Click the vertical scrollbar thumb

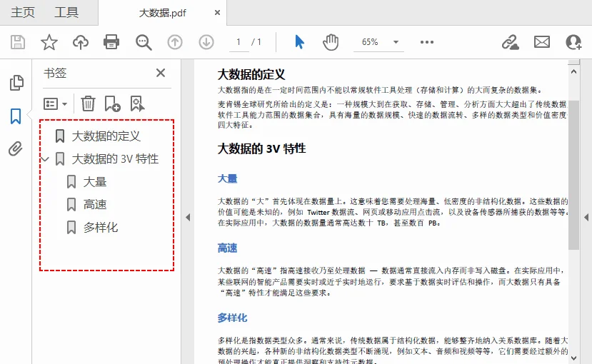[x=573, y=175]
